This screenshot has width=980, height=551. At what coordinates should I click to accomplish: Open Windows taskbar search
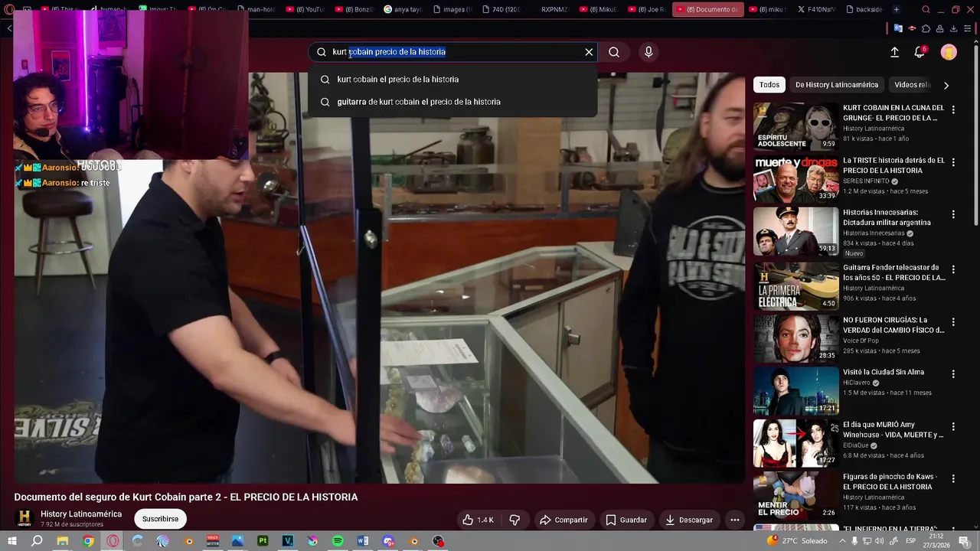37,541
